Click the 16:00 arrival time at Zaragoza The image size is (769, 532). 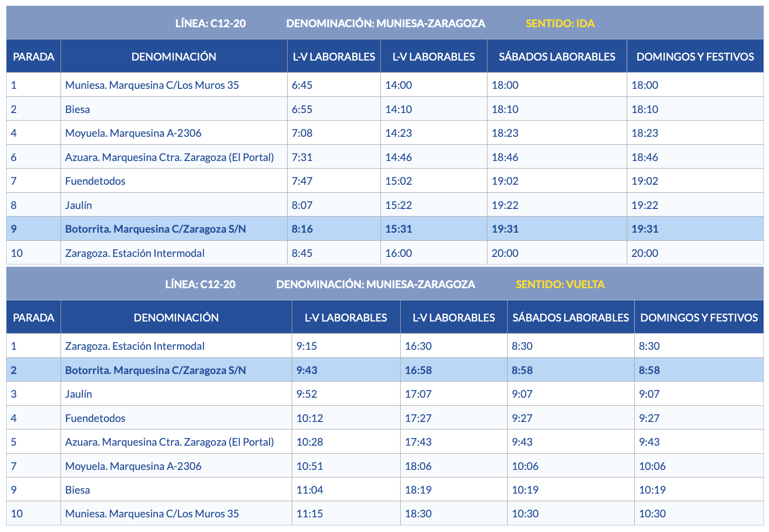pyautogui.click(x=399, y=253)
